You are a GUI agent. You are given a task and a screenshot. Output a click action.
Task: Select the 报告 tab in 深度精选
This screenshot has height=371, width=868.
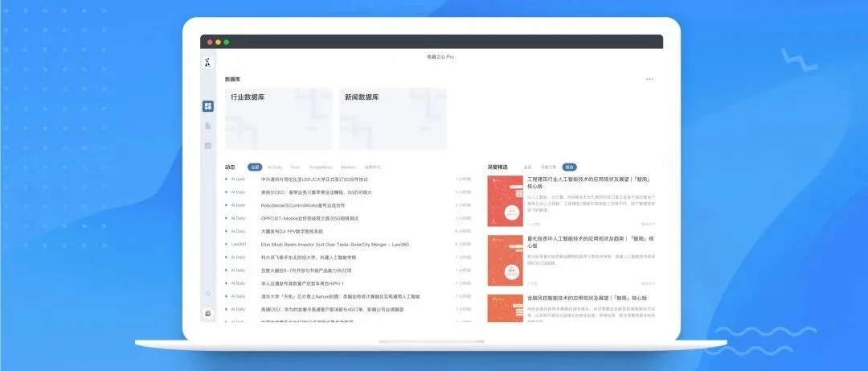pyautogui.click(x=568, y=167)
